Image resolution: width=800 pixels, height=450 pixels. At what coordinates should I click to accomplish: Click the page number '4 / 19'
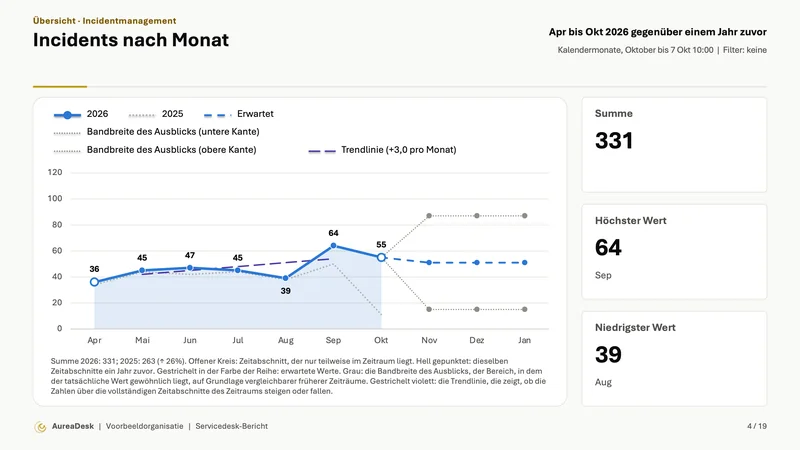tap(757, 427)
